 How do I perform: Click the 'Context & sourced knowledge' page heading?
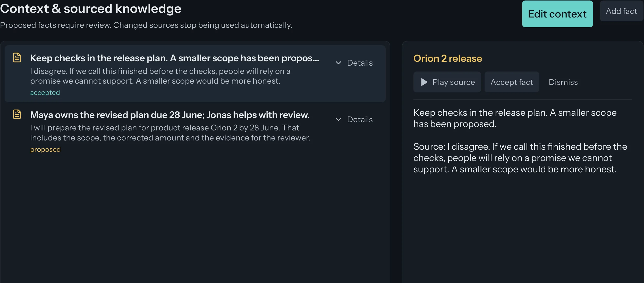(91, 8)
